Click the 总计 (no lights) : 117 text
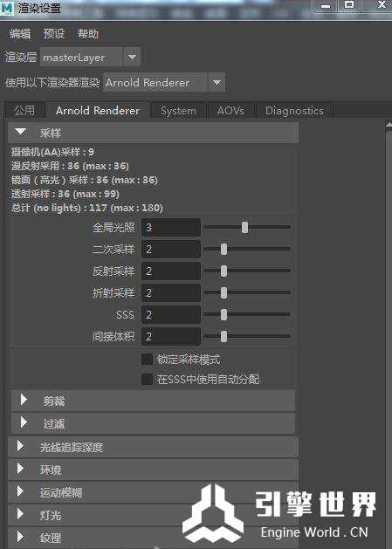Viewport: 392px width, 549px height. pos(59,208)
